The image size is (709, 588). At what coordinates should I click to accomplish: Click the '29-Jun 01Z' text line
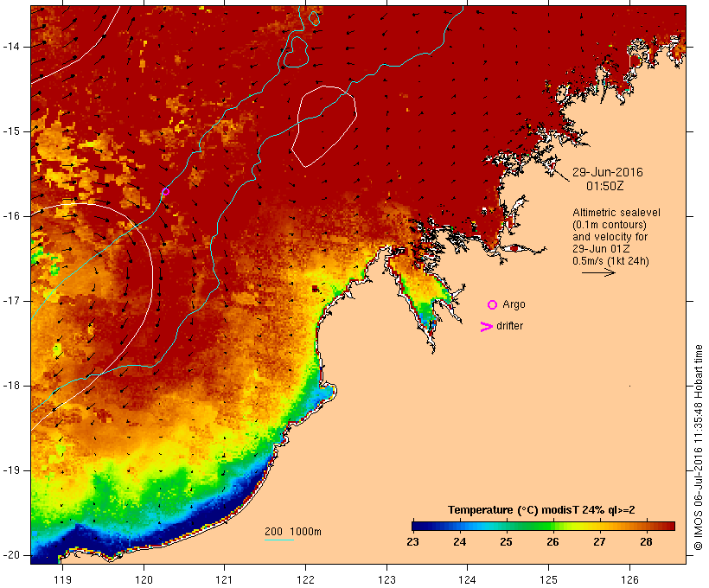click(x=601, y=249)
